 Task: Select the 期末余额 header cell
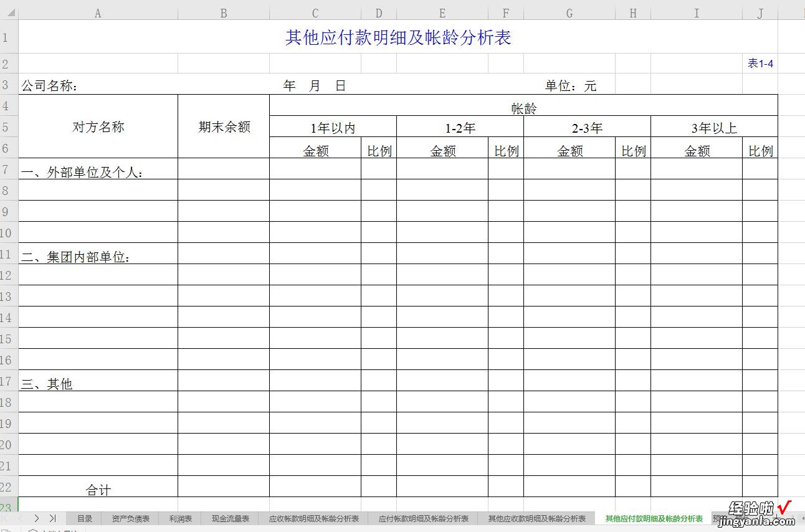click(x=224, y=126)
